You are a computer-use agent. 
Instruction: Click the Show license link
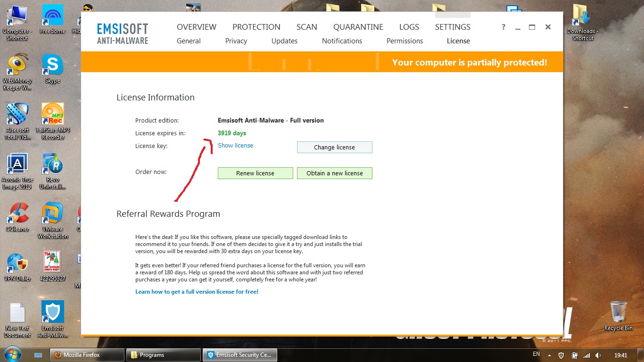tap(235, 145)
